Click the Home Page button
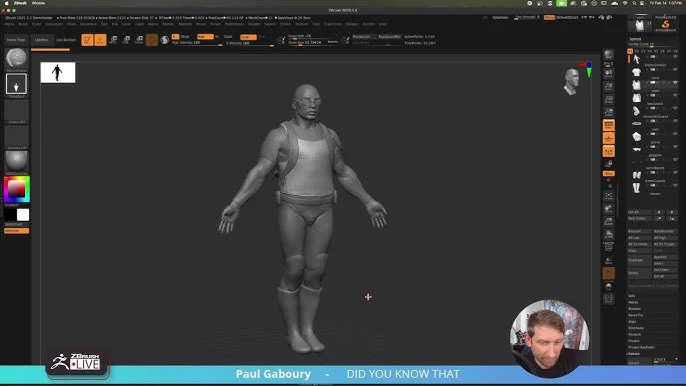Screen dimensions: 686x386 (16, 40)
